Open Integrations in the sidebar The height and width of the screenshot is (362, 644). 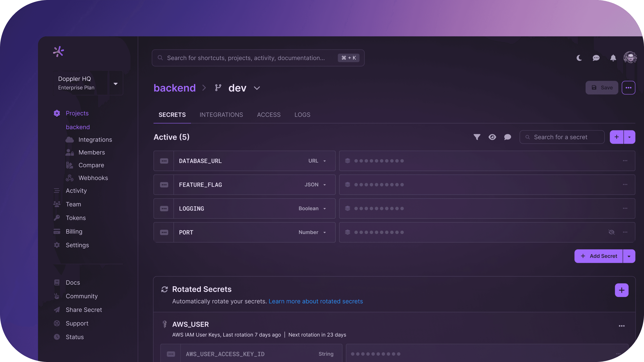tap(95, 140)
